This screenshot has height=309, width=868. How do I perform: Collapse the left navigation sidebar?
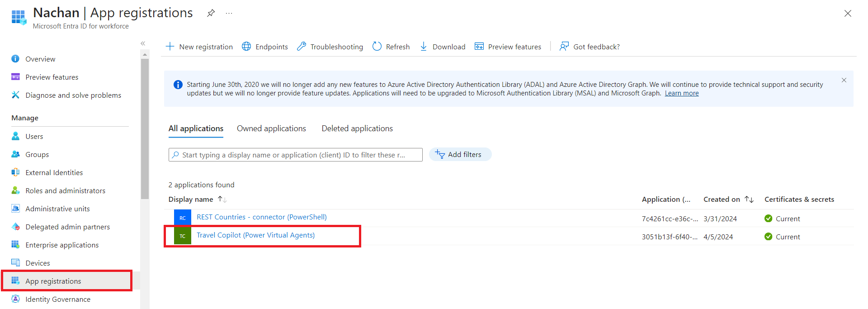click(143, 43)
